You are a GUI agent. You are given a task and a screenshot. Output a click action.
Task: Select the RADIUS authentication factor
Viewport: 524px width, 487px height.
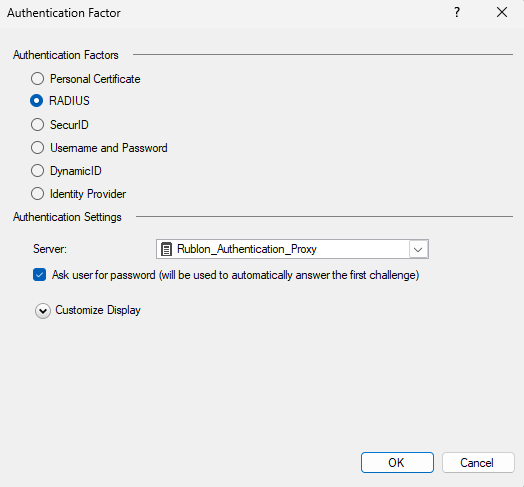click(36, 101)
